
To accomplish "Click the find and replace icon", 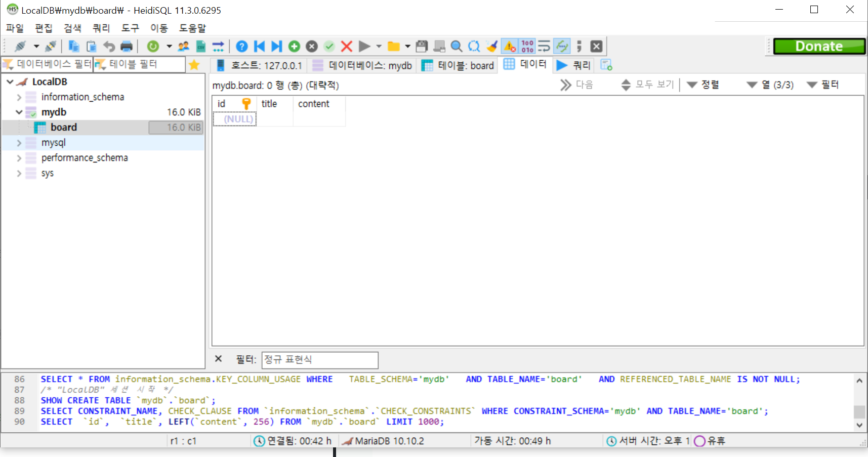I will pyautogui.click(x=474, y=47).
